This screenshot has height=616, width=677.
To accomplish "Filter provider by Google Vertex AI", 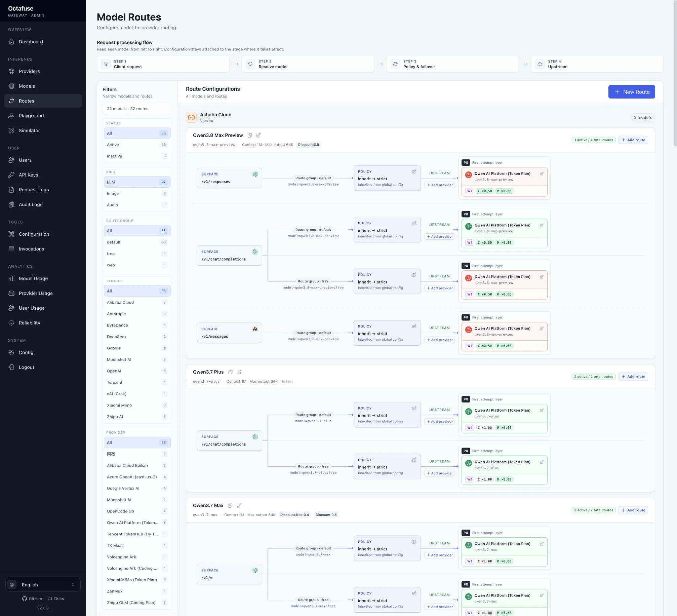I will click(137, 488).
